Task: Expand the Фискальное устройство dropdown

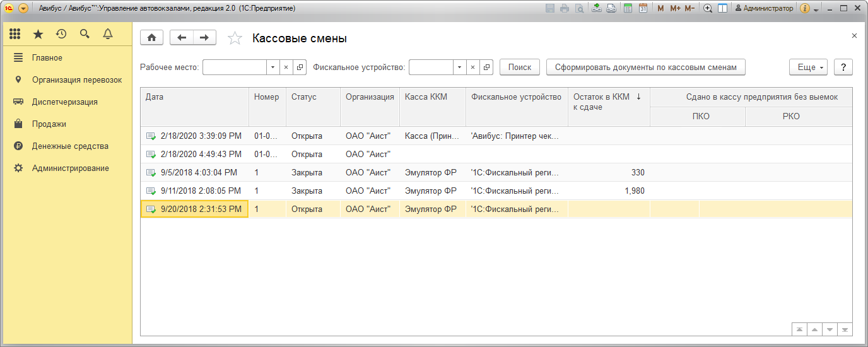Action: click(460, 67)
